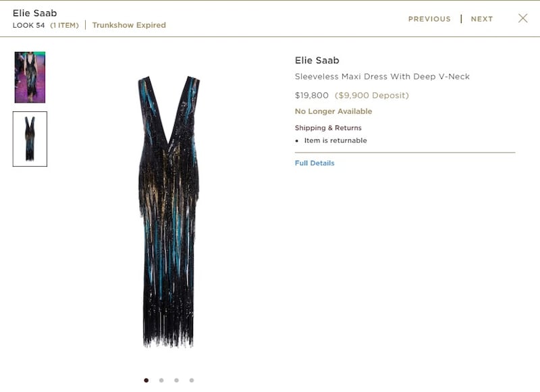
Task: Click the Elie Saab product brand name
Action: [317, 60]
